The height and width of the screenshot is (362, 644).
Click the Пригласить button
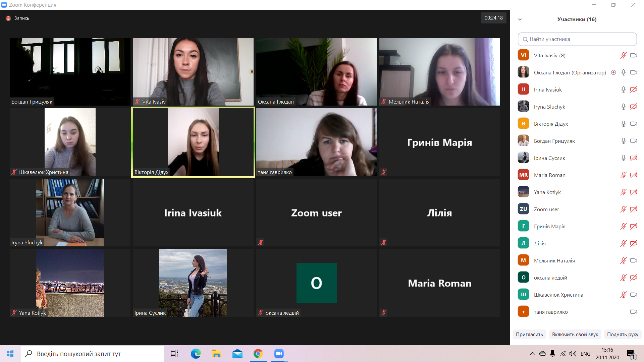(529, 334)
